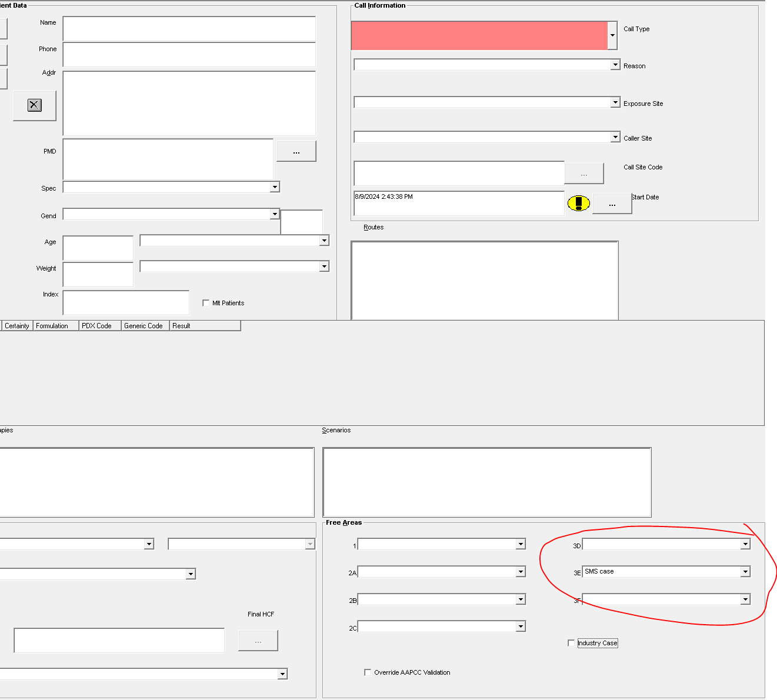Enable the Industry Case checkbox
Image resolution: width=777 pixels, height=700 pixels.
(571, 643)
